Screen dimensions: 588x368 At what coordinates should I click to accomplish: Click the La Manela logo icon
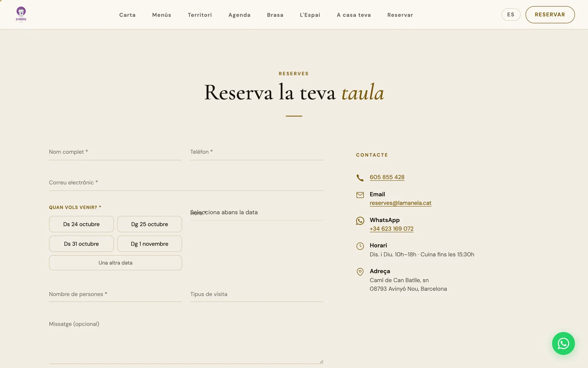click(21, 15)
